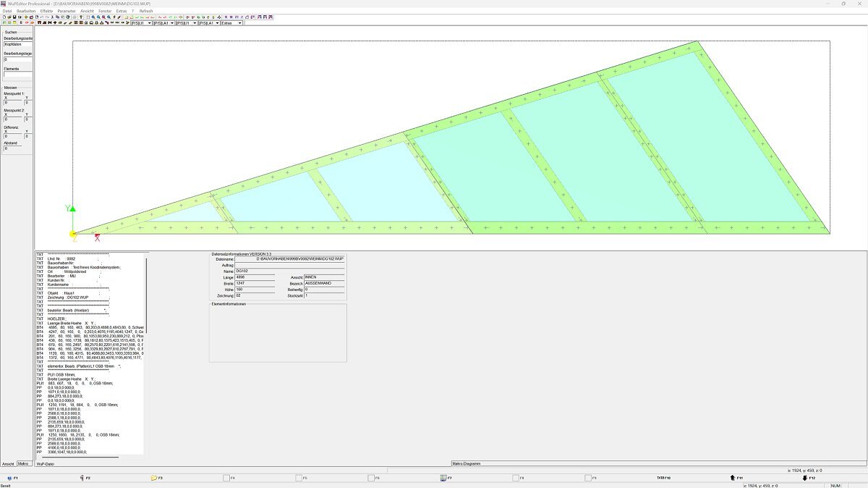Click the Undo arrow toolbar icon
The image size is (868, 488).
tap(42, 16)
